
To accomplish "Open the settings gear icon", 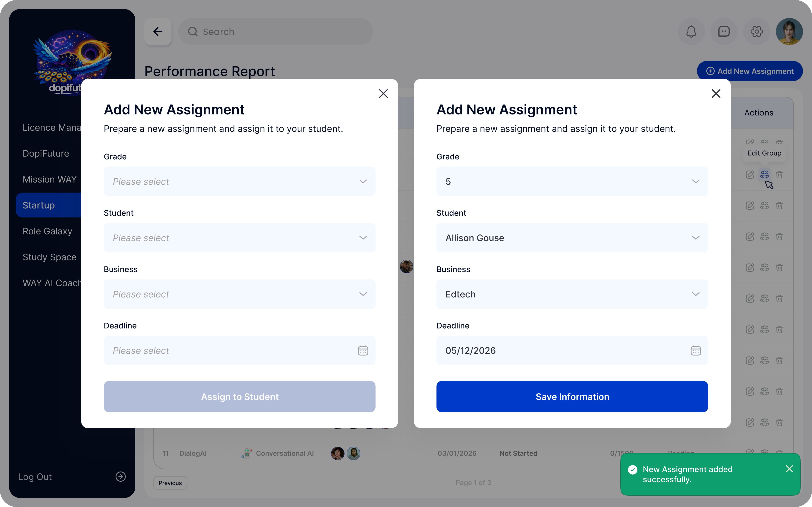I will coord(756,31).
